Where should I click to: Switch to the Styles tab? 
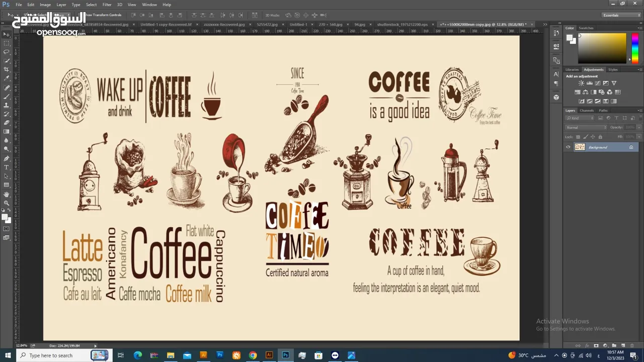tap(613, 69)
